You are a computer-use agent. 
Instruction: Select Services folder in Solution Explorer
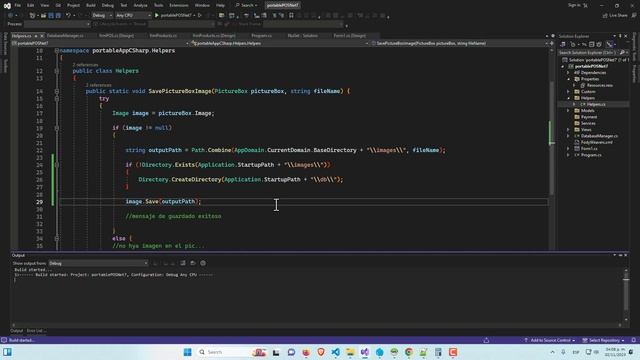[x=588, y=123]
